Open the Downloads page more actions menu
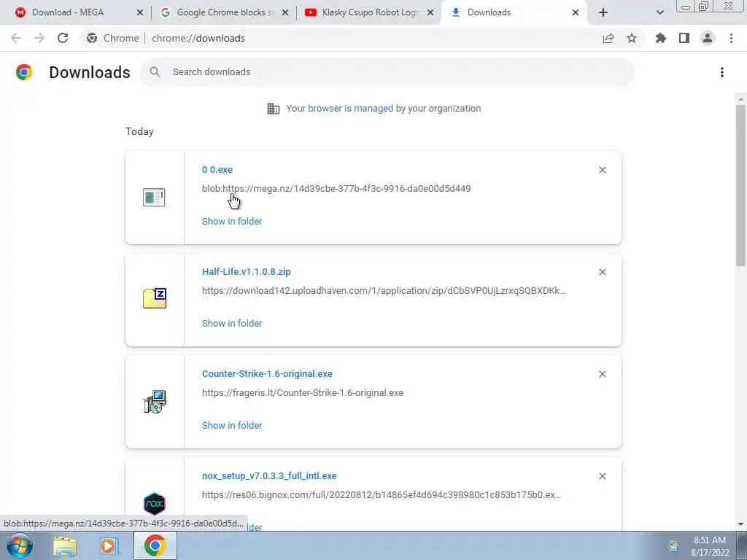747x560 pixels. click(722, 72)
